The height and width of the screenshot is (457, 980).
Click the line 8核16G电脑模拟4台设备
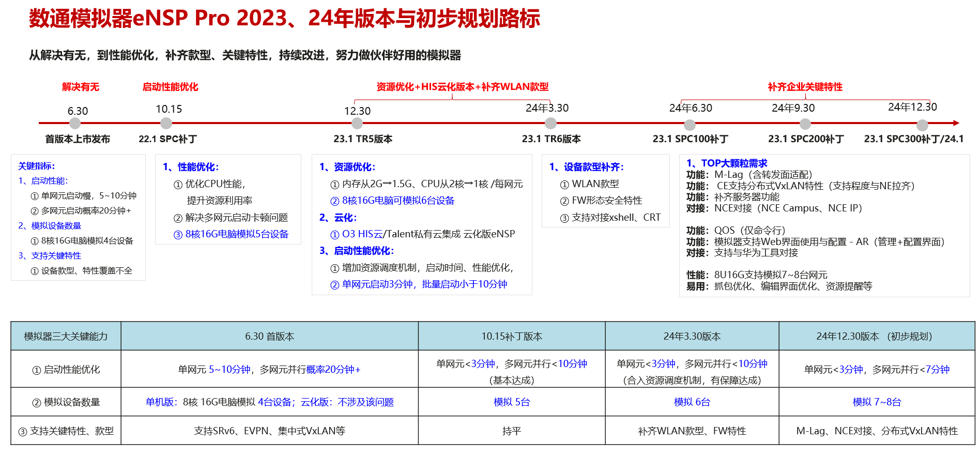(x=82, y=241)
